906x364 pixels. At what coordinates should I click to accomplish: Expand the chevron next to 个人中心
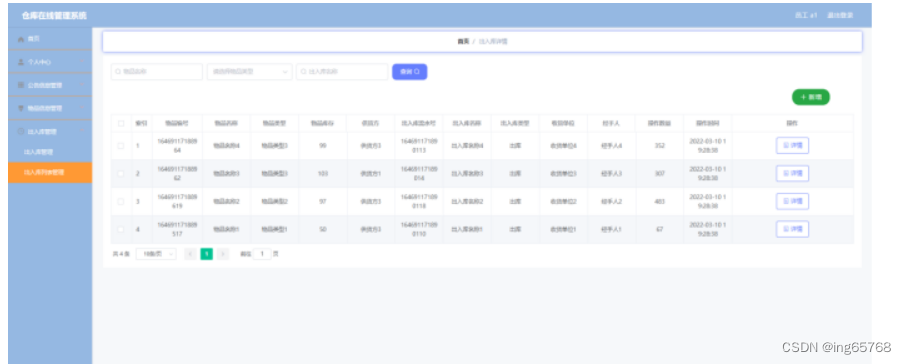pyautogui.click(x=81, y=62)
